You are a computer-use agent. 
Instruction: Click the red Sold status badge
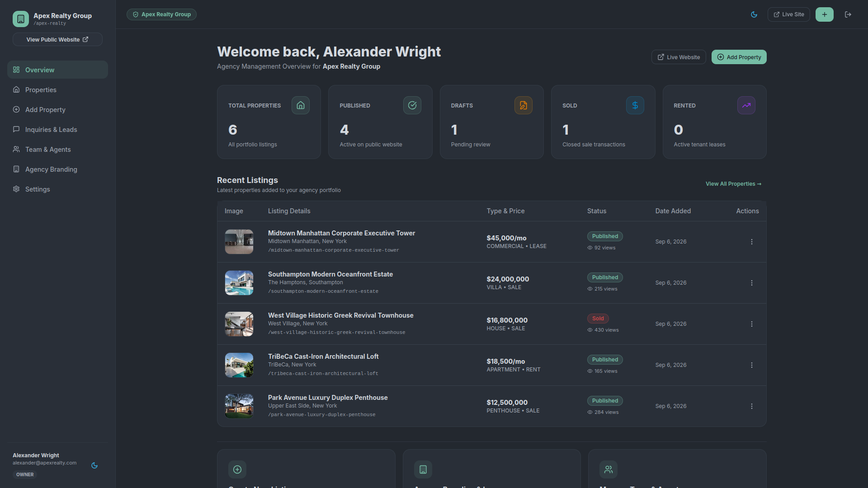coord(598,319)
